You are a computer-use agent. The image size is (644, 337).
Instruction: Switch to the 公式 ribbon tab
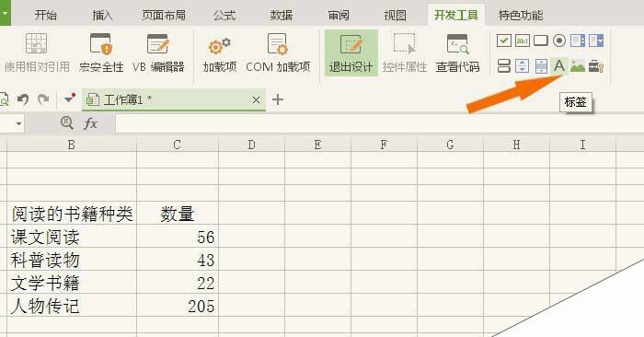(x=224, y=16)
